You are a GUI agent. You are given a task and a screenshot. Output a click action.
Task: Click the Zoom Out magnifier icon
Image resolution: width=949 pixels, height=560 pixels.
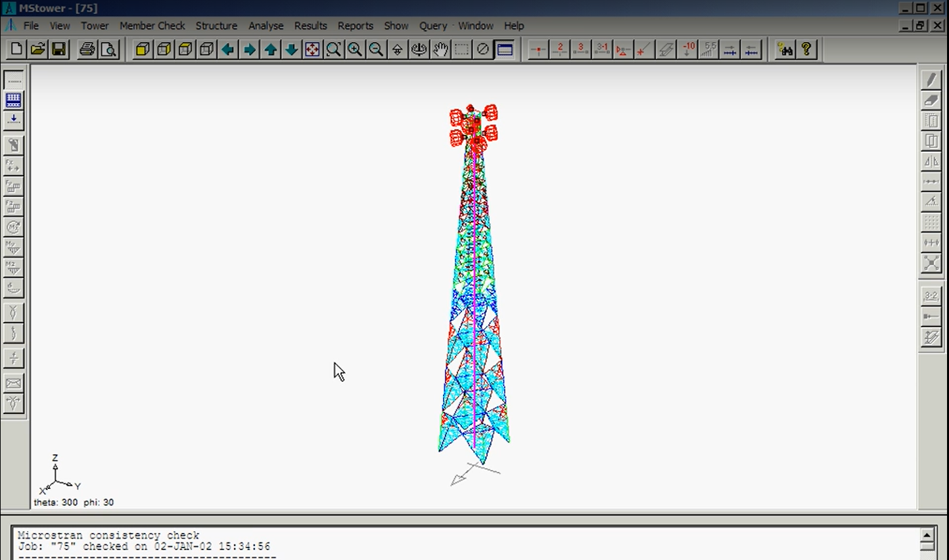(x=376, y=49)
